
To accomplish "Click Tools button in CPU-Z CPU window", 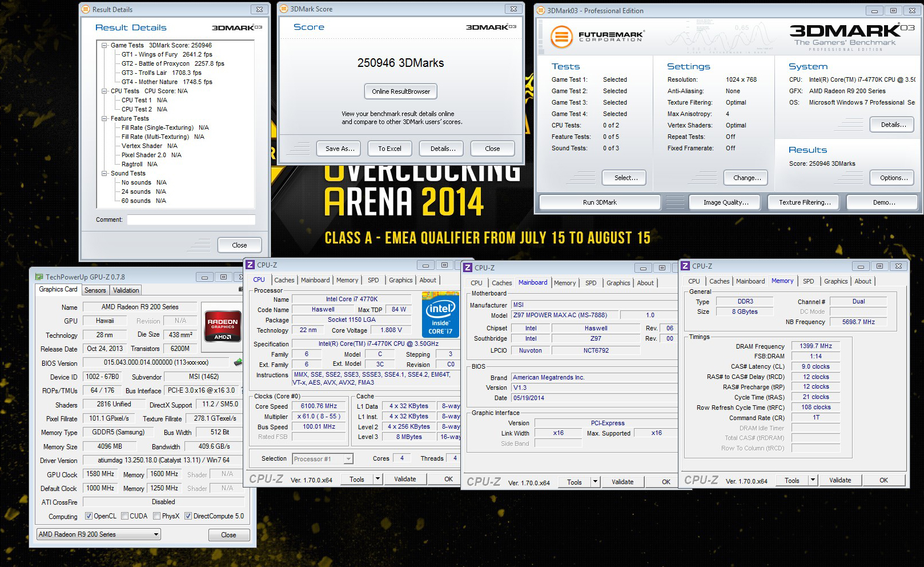I will (357, 479).
